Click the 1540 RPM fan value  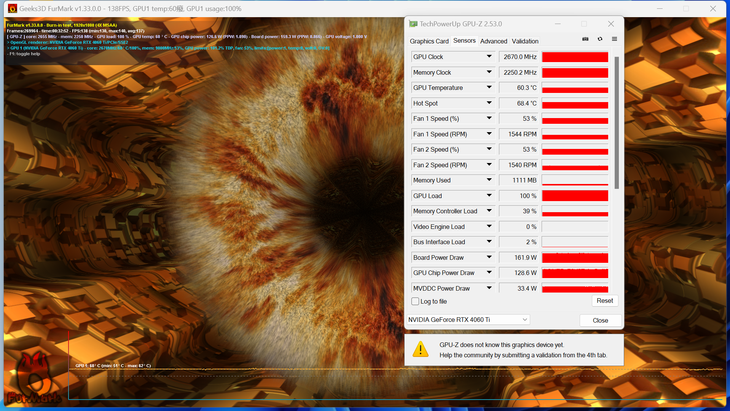(519, 165)
